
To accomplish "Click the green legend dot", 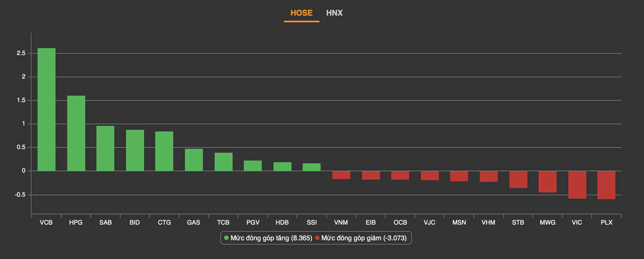I will point(227,238).
